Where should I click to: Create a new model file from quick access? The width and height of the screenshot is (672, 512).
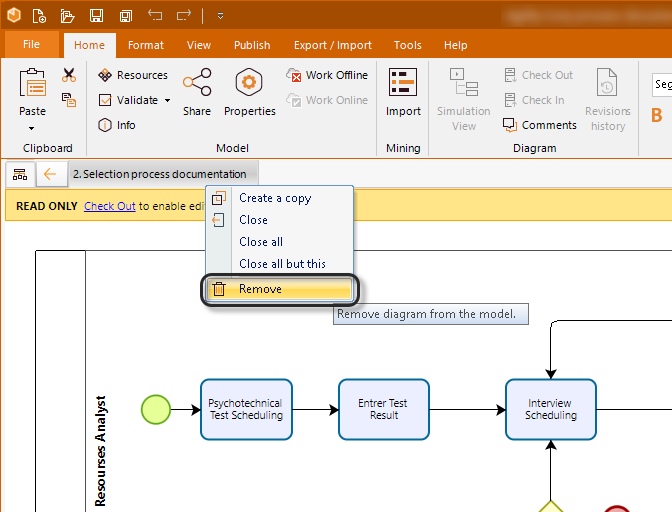click(x=39, y=16)
